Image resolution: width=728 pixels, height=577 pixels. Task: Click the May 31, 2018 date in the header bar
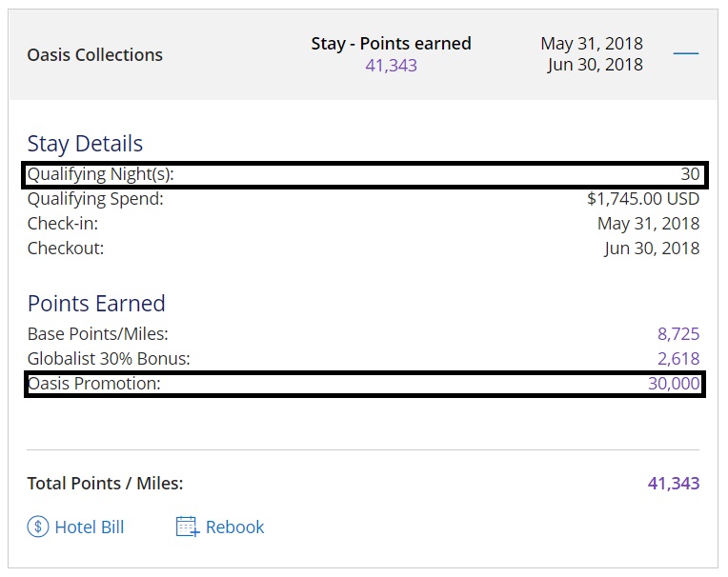(x=591, y=43)
